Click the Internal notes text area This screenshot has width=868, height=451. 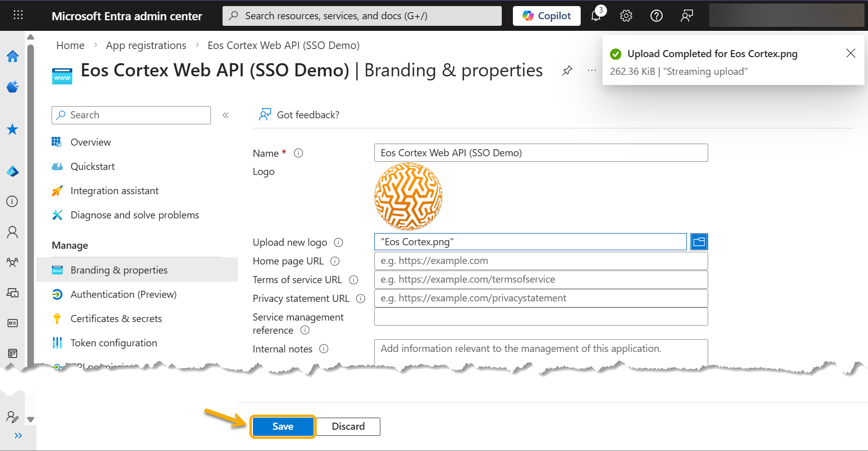(x=541, y=352)
